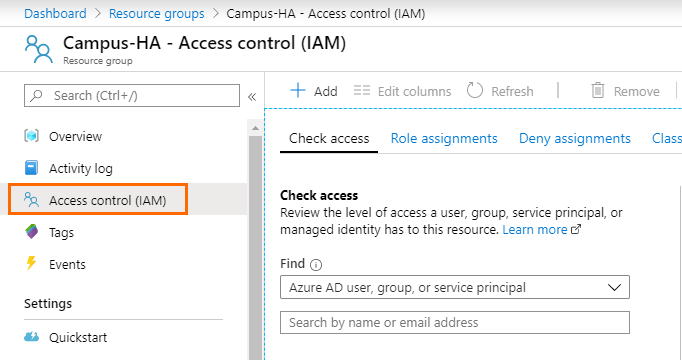Click the dropdown chevron arrow in Find

[x=614, y=287]
